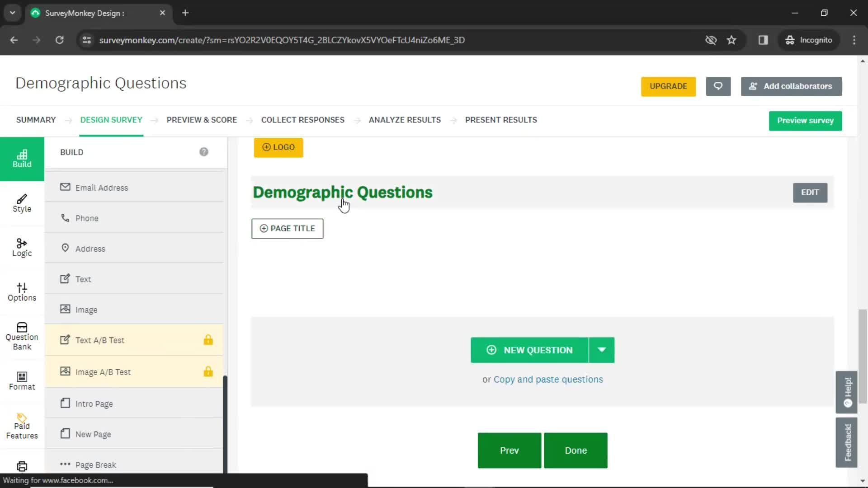Expand the NEW QUESTION dropdown arrow
The image size is (868, 488).
coord(602,350)
